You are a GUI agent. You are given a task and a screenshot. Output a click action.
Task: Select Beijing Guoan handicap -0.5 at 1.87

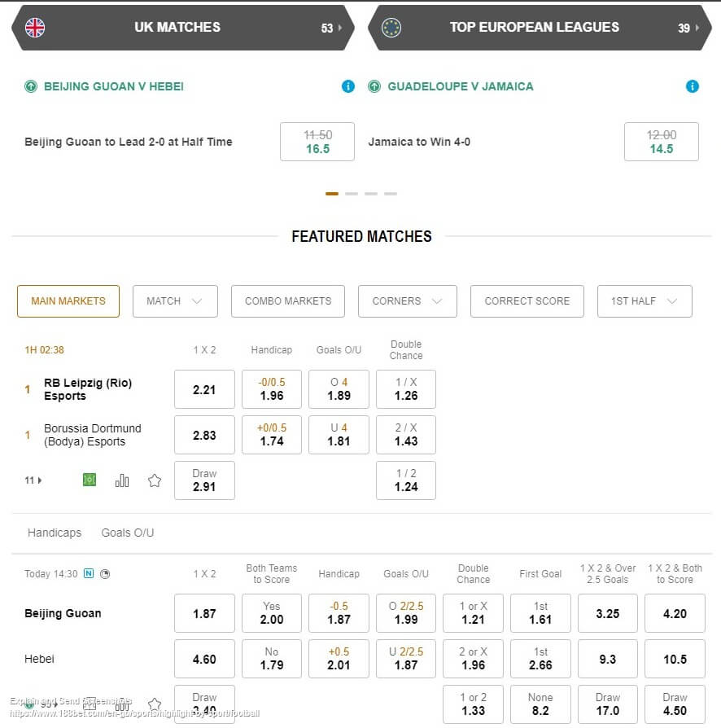coord(339,613)
